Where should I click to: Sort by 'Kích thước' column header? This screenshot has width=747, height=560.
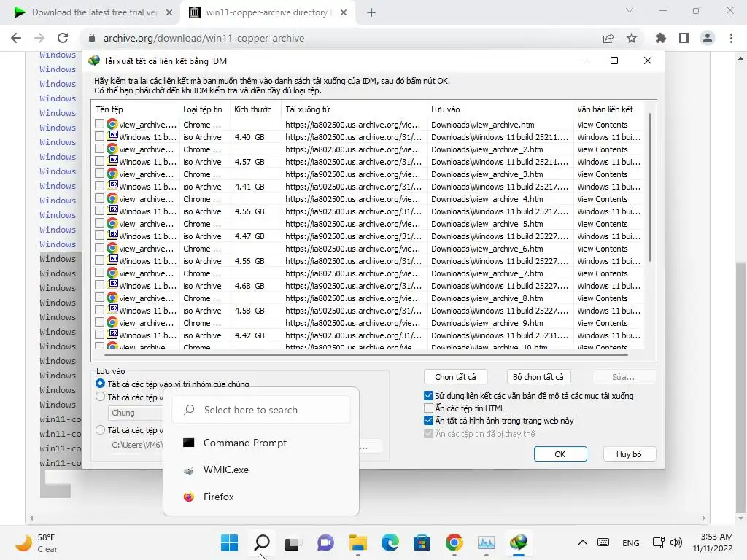[252, 109]
